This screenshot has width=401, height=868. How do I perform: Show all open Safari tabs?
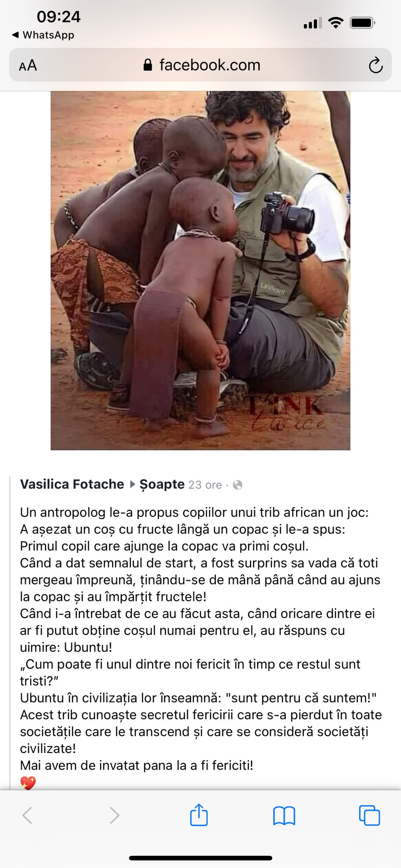369,815
